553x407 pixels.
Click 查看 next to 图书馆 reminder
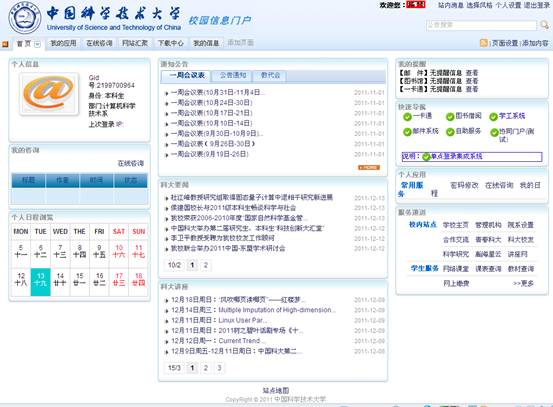pos(472,81)
